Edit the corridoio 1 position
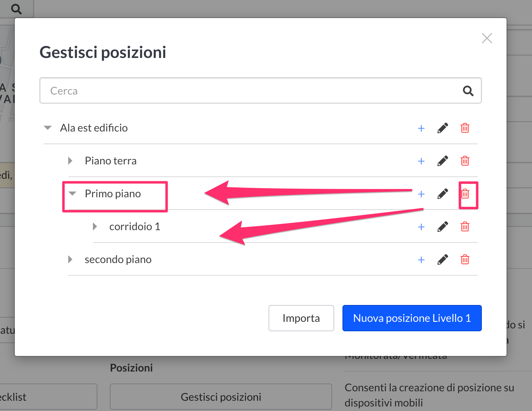 coord(443,227)
